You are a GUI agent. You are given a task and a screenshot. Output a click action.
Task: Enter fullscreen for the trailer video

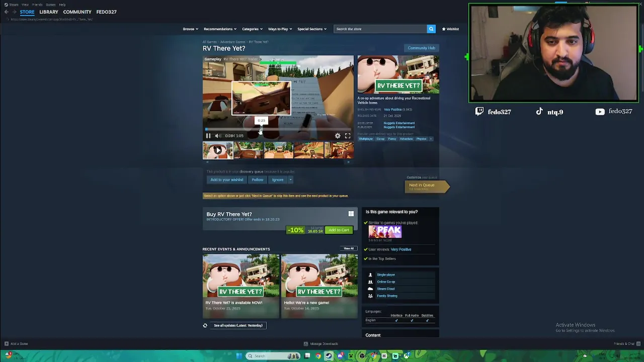pos(348,136)
